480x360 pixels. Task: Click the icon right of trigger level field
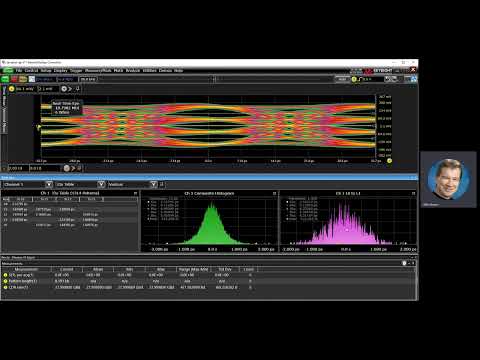pos(390,79)
